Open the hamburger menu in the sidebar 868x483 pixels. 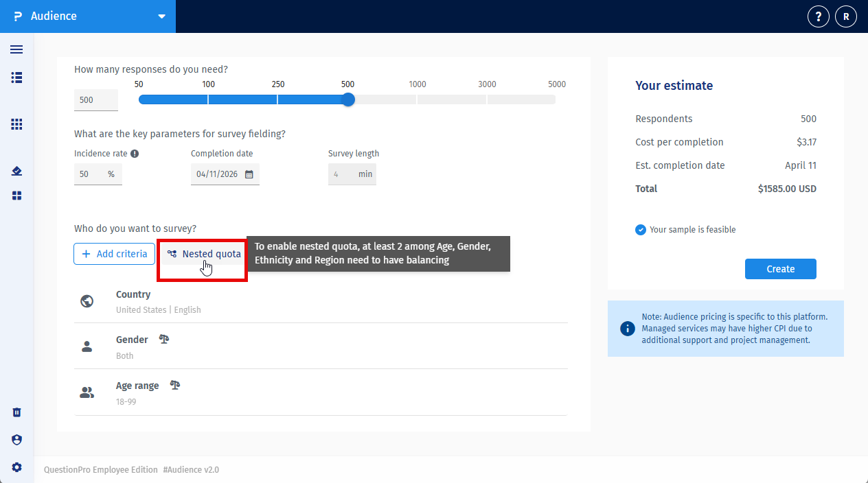pos(16,49)
